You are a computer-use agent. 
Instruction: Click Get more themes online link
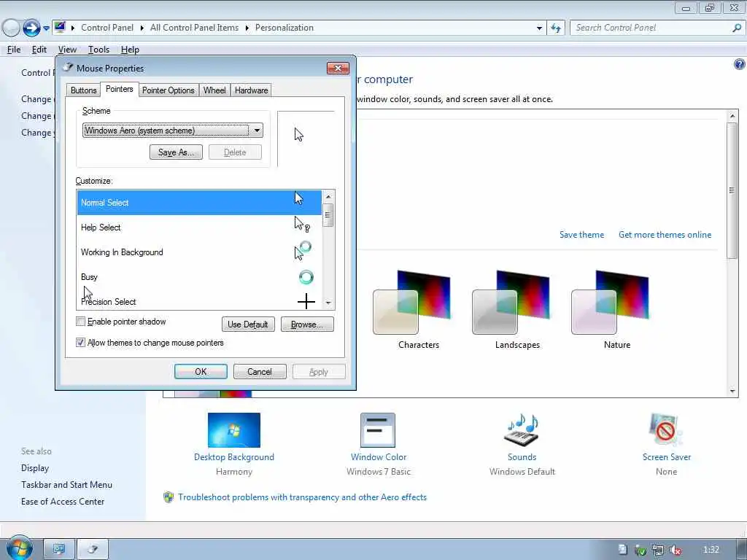pyautogui.click(x=665, y=235)
